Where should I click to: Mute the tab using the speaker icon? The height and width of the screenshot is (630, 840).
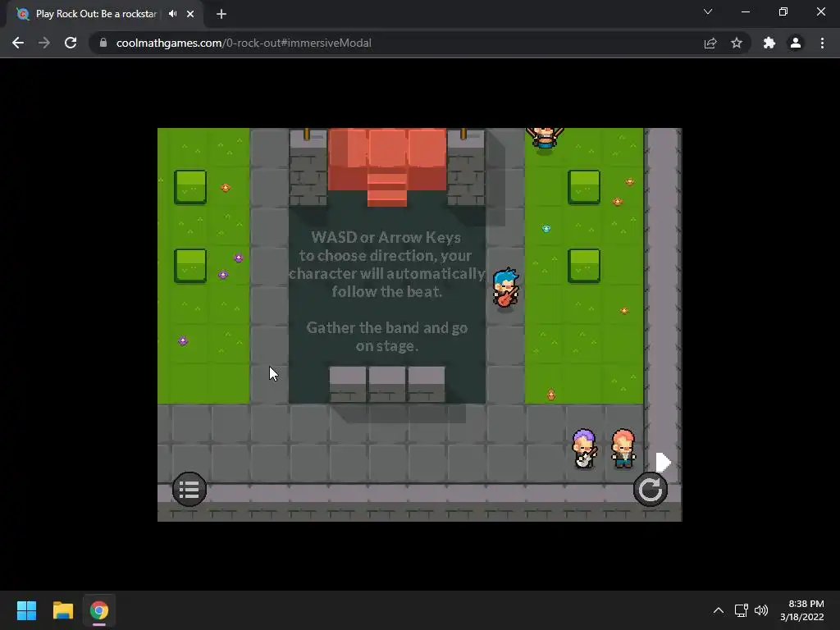tap(172, 14)
